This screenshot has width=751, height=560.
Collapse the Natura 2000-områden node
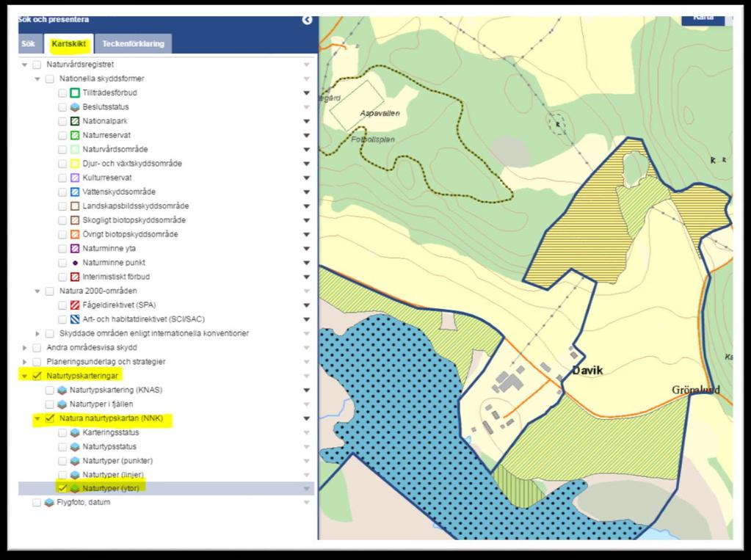coord(37,291)
